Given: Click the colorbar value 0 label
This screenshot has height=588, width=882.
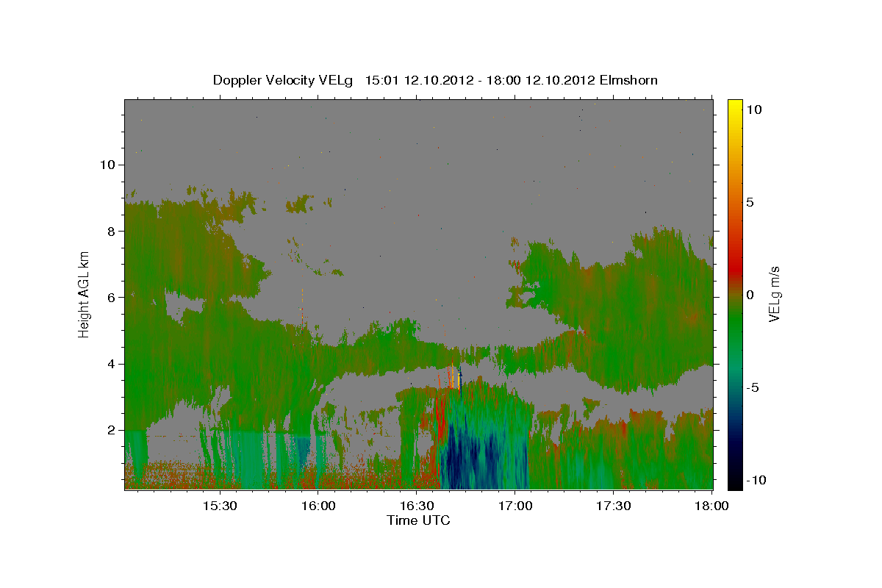Looking at the screenshot, I should coord(750,295).
